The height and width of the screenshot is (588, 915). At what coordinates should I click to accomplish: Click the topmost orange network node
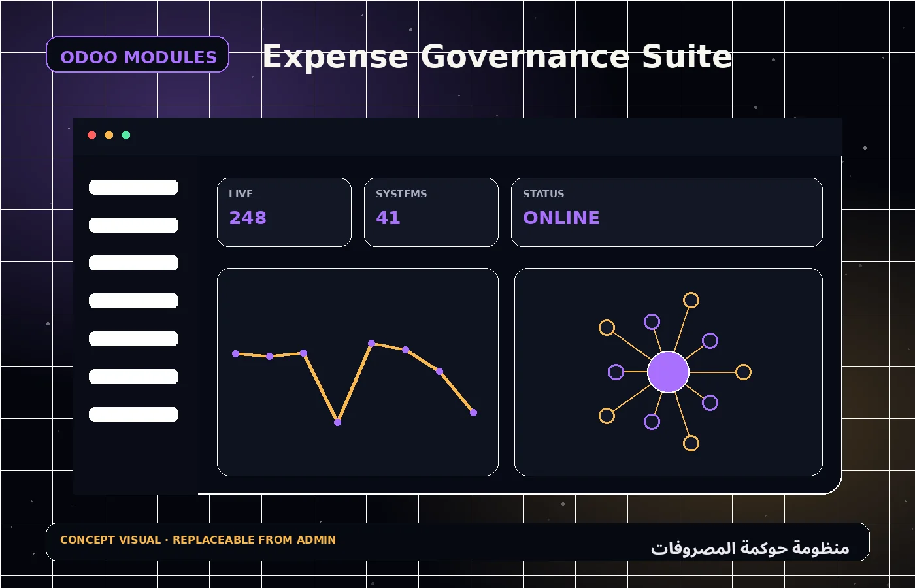coord(691,301)
